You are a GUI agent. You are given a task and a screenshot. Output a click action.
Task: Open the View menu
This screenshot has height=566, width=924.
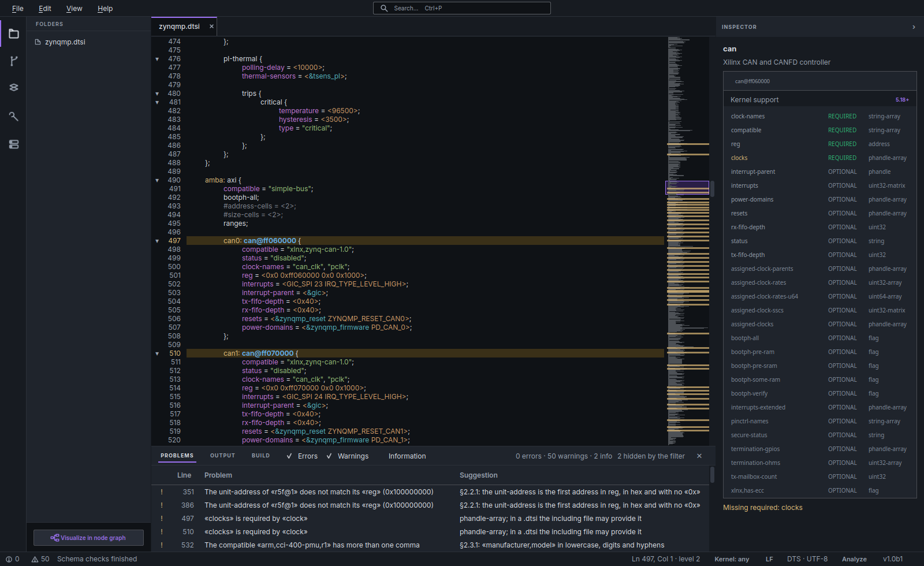[74, 9]
